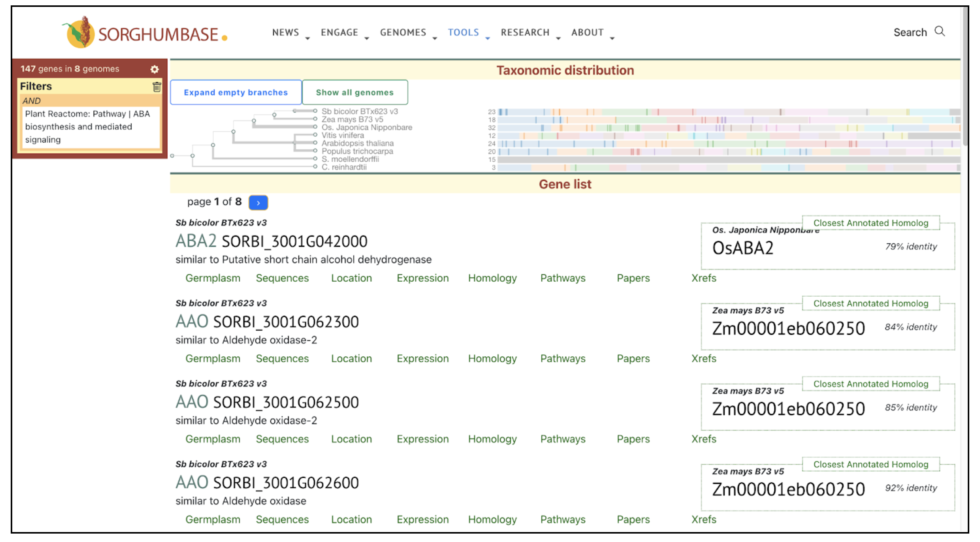Click the Zea mays B73 v5 tree node
Screen dimensions: 980x542
point(315,119)
